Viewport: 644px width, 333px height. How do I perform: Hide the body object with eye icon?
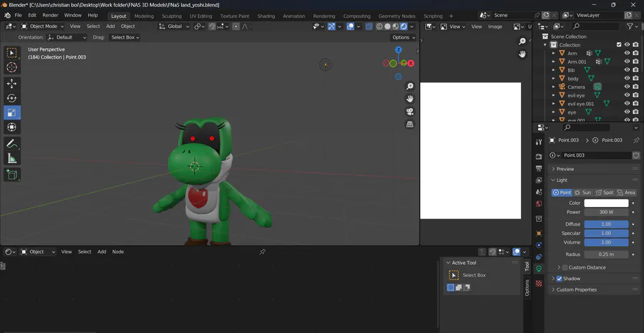pos(627,79)
